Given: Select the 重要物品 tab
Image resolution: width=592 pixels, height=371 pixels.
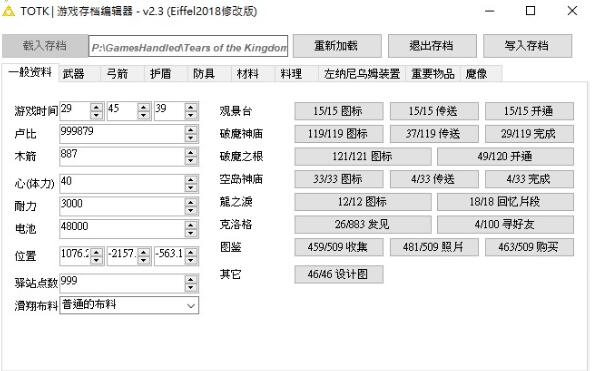Looking at the screenshot, I should click(x=433, y=74).
